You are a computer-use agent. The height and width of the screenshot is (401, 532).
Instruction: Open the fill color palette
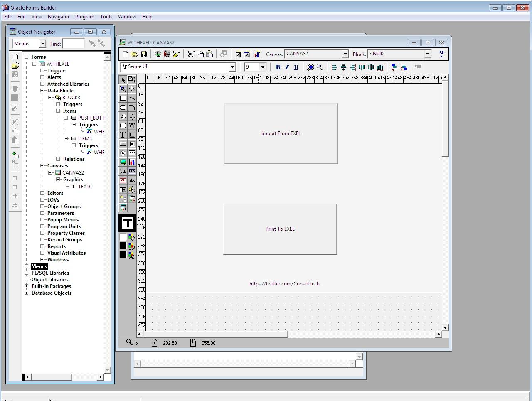coord(132,237)
